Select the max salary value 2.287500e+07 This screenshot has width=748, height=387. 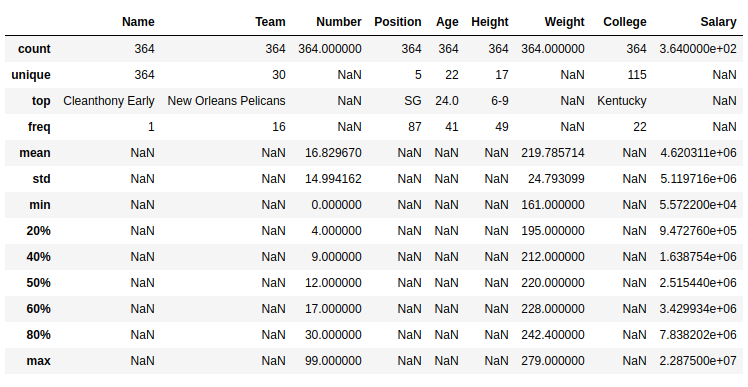[x=698, y=361]
